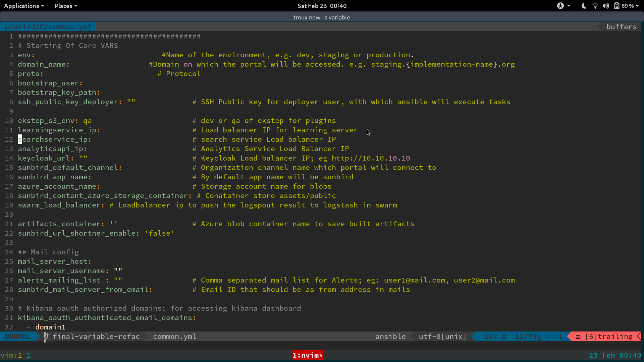Image resolution: width=644 pixels, height=362 pixels.
Task: Click the vim:1 1 tmux session label
Action: coord(15,355)
